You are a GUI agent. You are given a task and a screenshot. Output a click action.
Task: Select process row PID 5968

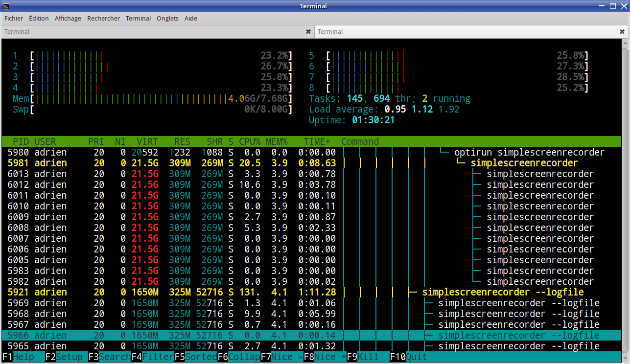coord(312,314)
